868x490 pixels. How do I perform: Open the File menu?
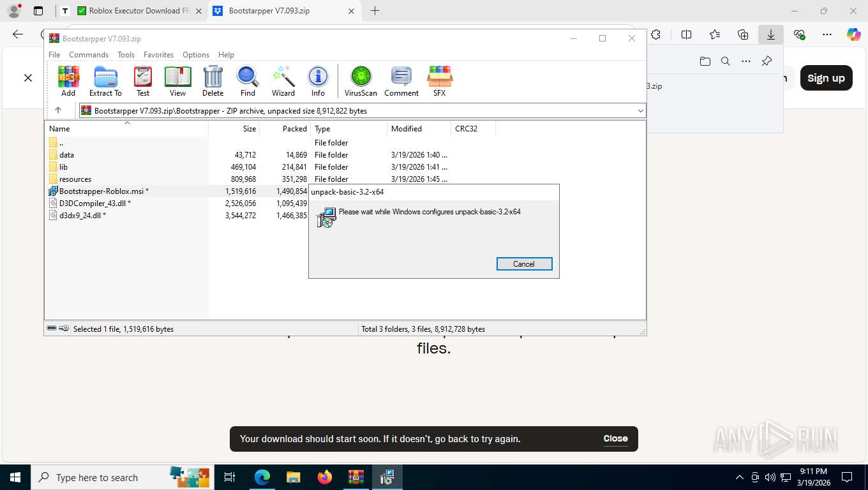coord(54,55)
